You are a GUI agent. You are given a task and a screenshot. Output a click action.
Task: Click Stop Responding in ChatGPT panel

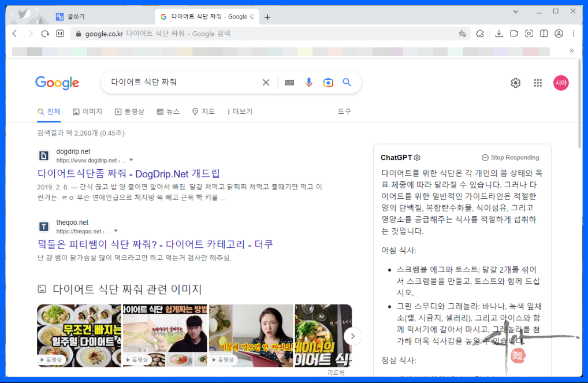click(511, 158)
